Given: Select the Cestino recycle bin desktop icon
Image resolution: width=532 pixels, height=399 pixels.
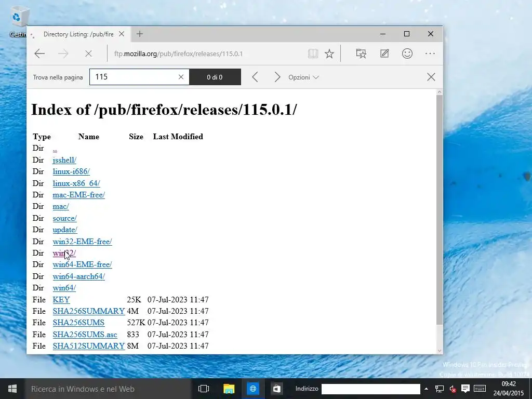Looking at the screenshot, I should coord(18,22).
